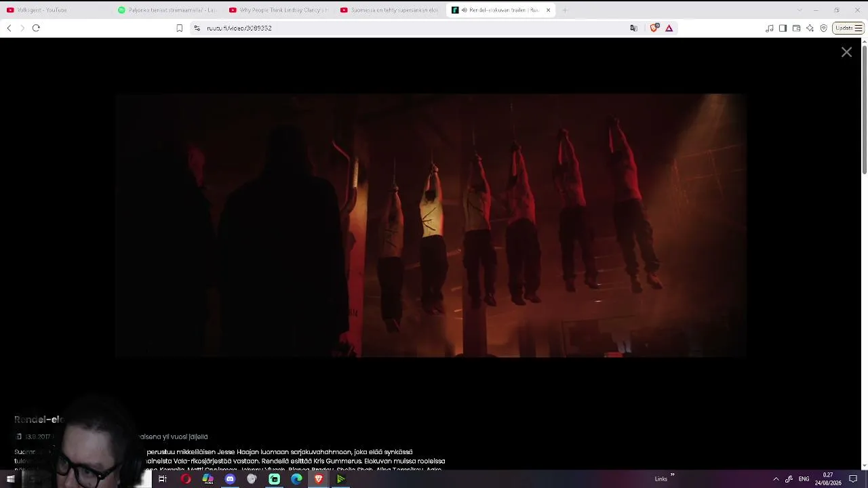Open a new browser tab
Viewport: 868px width, 488px height.
click(565, 10)
